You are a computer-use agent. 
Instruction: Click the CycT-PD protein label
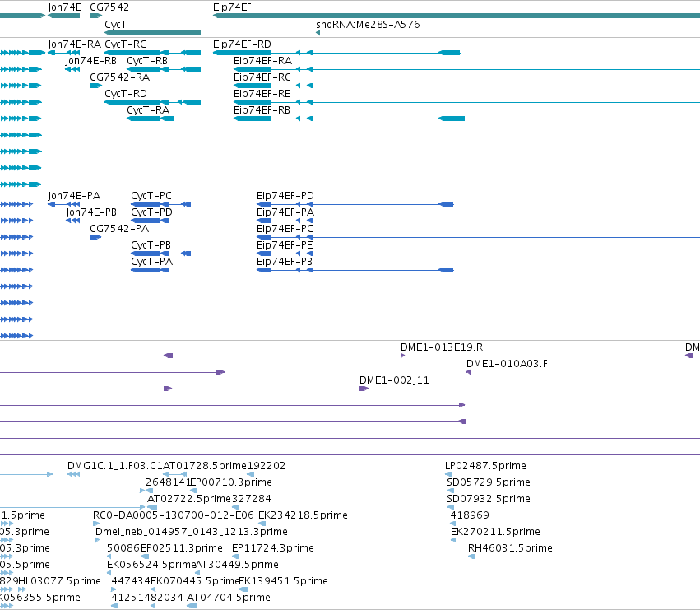coord(152,212)
